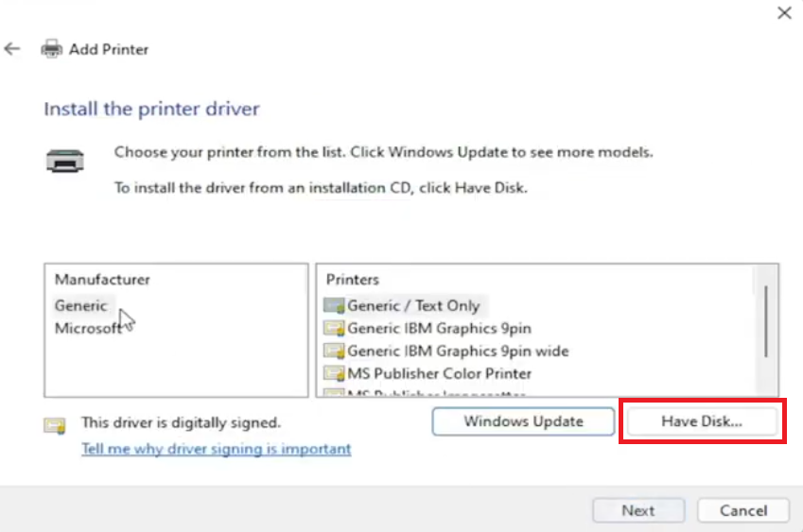Select Microsoft in the Manufacturer list
The image size is (803, 532).
tap(88, 328)
